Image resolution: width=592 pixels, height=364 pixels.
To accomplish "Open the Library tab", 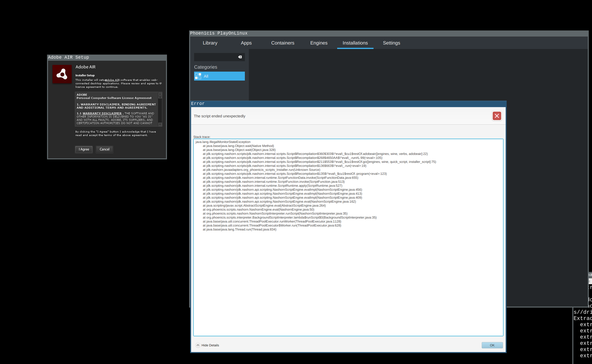I will pos(210,43).
